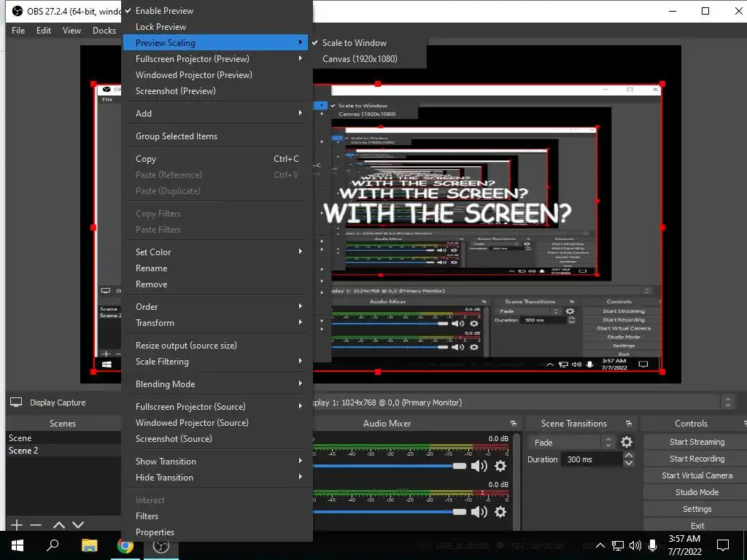Mute the second audio mixer track

point(479,512)
